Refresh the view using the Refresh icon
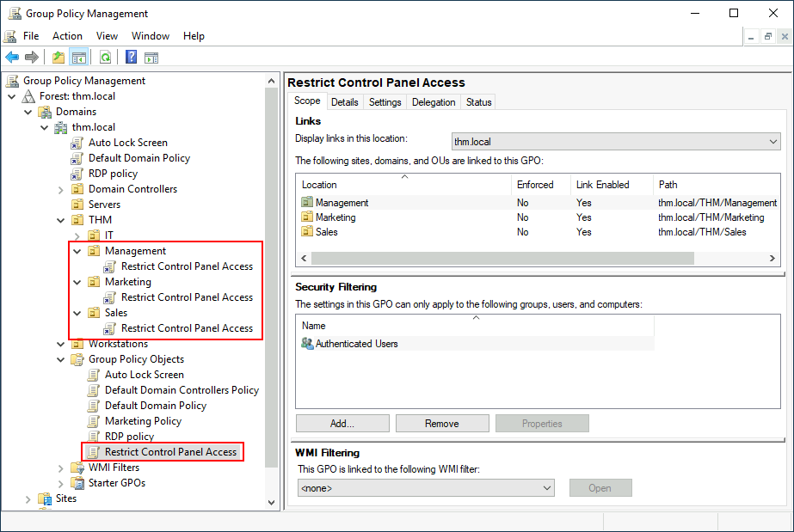The width and height of the screenshot is (794, 532). tap(103, 57)
